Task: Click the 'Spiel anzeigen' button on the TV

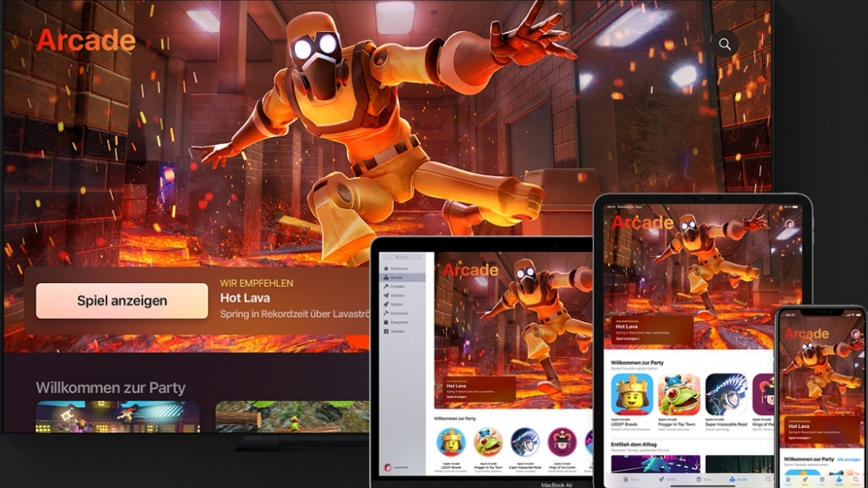Action: click(122, 300)
